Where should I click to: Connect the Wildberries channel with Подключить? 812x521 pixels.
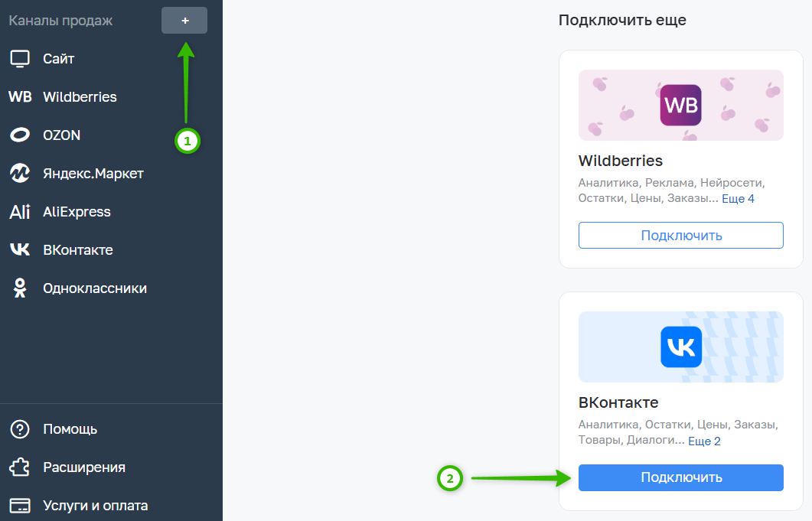681,235
